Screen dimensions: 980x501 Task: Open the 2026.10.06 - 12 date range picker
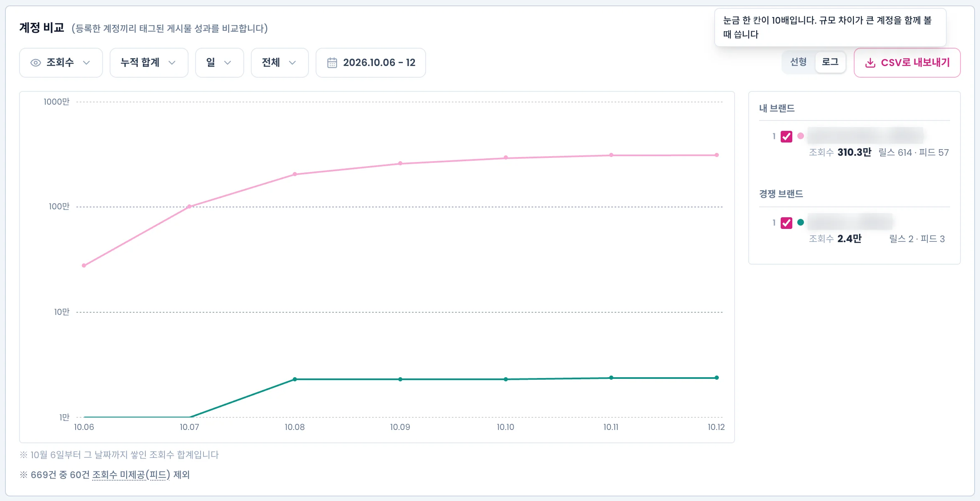tap(371, 63)
